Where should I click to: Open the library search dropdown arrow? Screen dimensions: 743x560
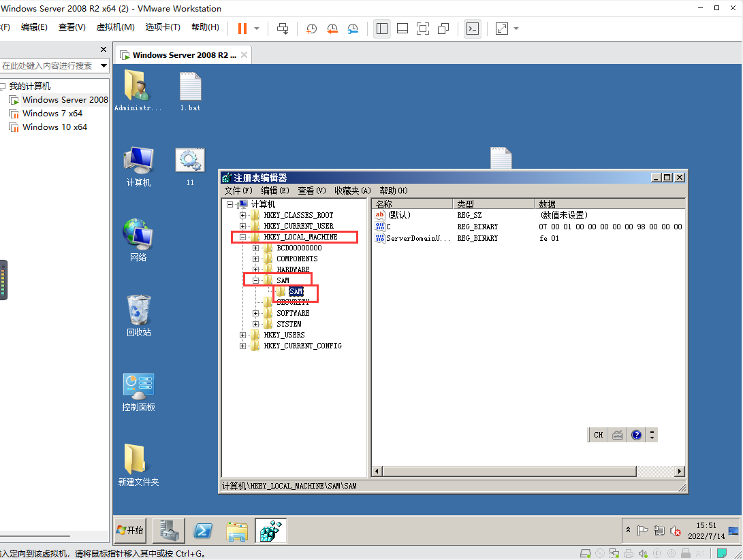(104, 66)
